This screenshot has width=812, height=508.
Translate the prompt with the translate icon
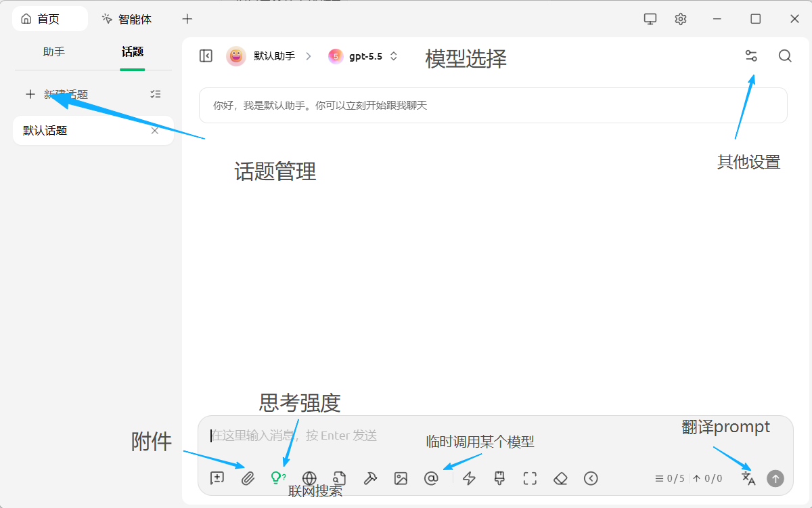coord(748,478)
